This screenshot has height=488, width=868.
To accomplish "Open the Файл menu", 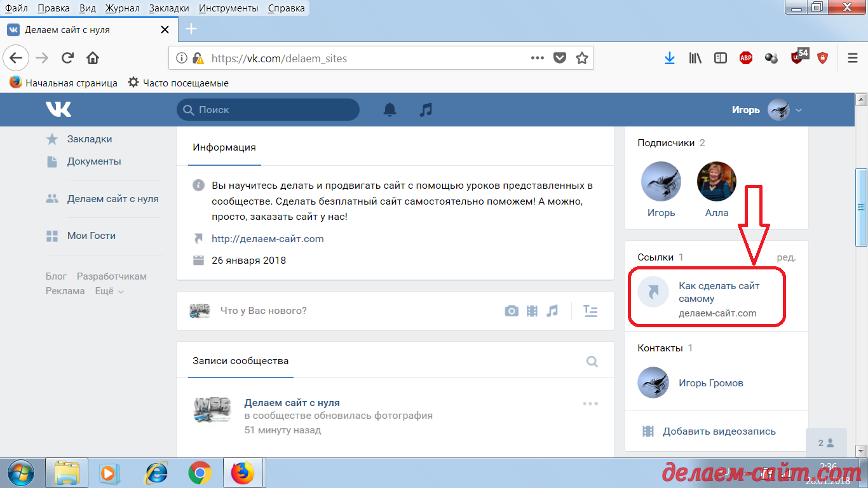I will click(x=16, y=8).
